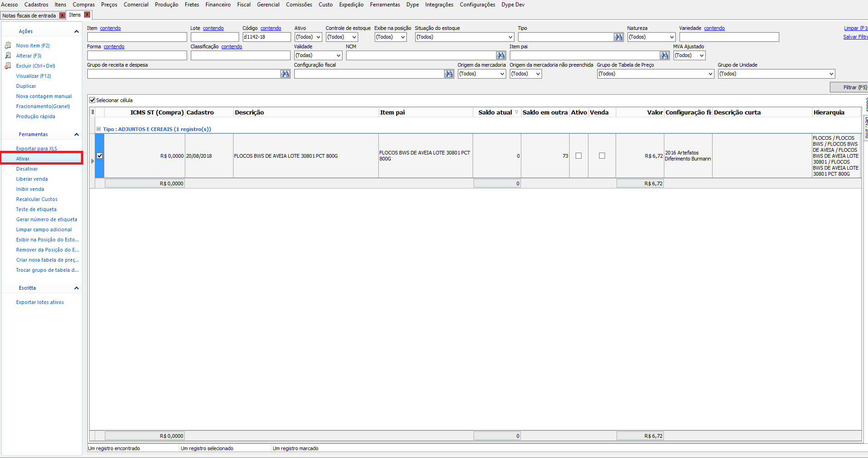Open the Natureza dropdown

pos(671,37)
